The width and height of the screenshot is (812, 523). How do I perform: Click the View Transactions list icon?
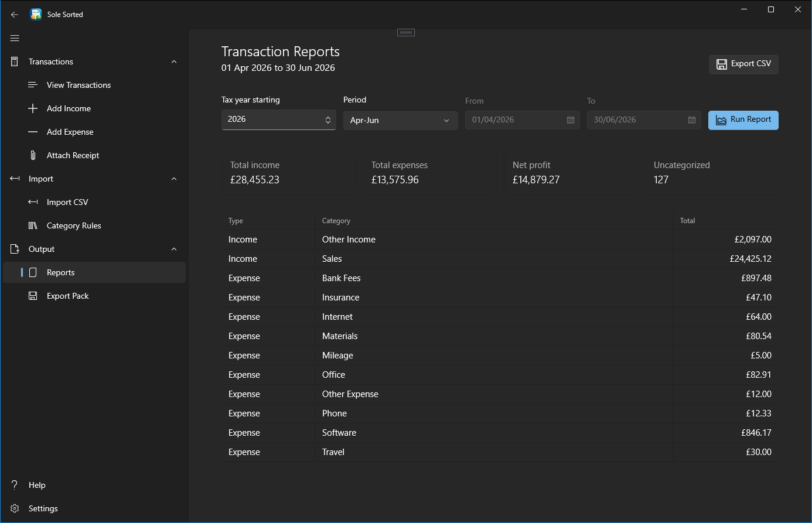(x=33, y=85)
